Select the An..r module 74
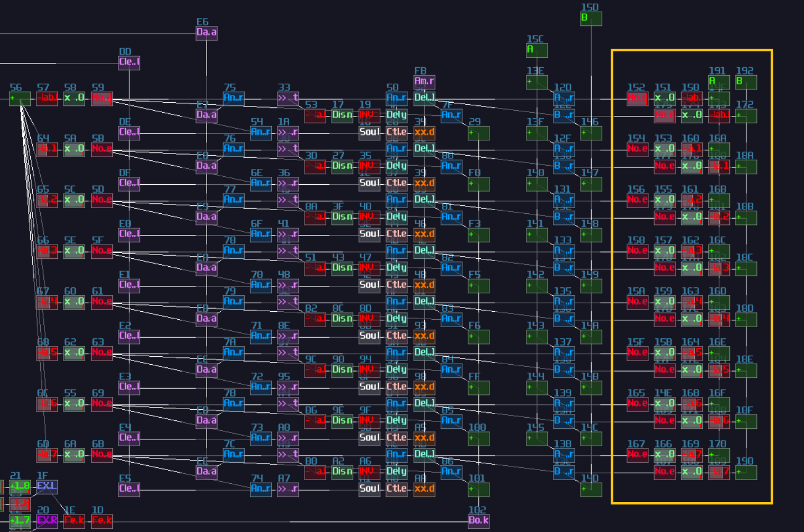Screen dimensions: 804x532 pos(261,489)
